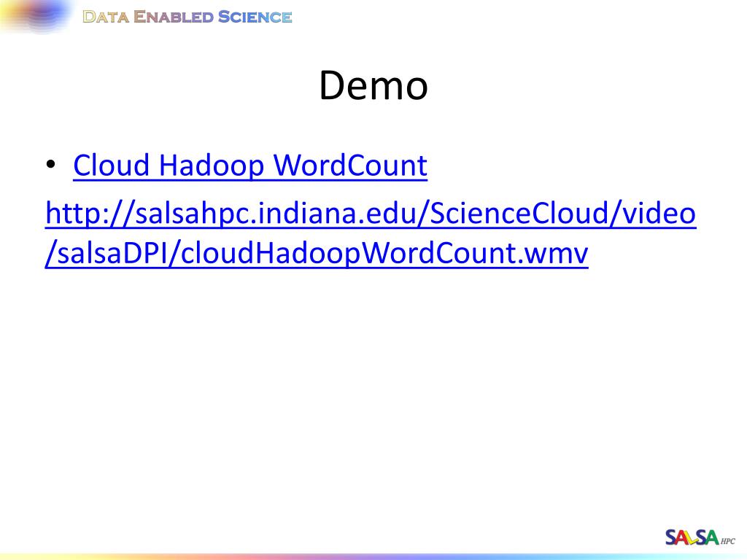
Task: Click the SALSA HPC logo
Action: 700,537
